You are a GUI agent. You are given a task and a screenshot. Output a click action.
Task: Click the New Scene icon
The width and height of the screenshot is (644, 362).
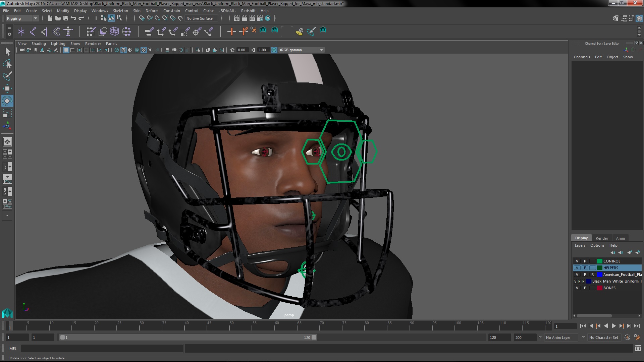[50, 18]
